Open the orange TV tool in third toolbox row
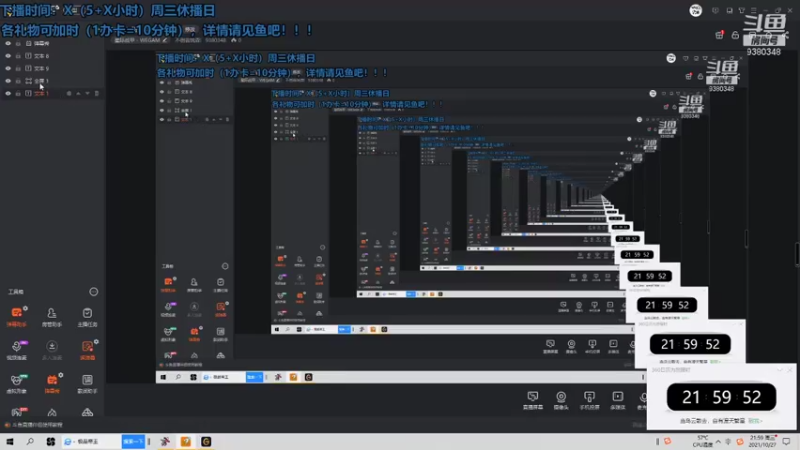Screen dimensions: 800x450 click(x=52, y=383)
